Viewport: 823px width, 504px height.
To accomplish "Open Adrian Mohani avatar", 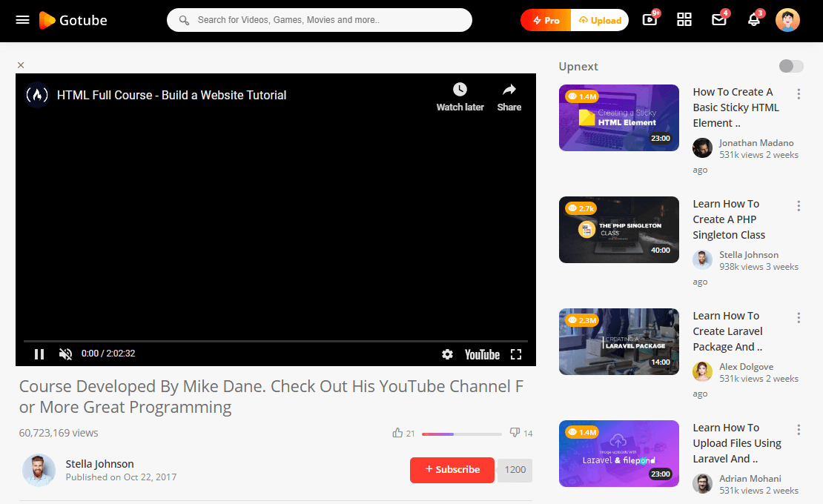I will coord(702,483).
